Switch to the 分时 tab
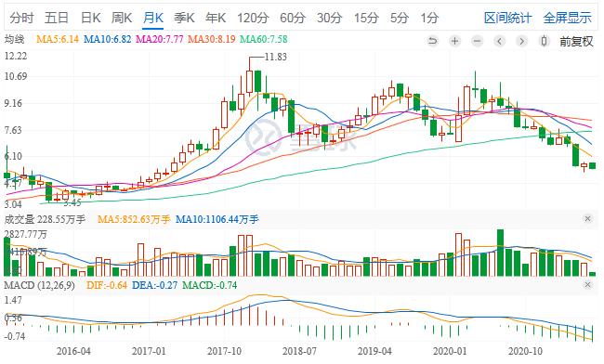This screenshot has width=604, height=364. 21,18
